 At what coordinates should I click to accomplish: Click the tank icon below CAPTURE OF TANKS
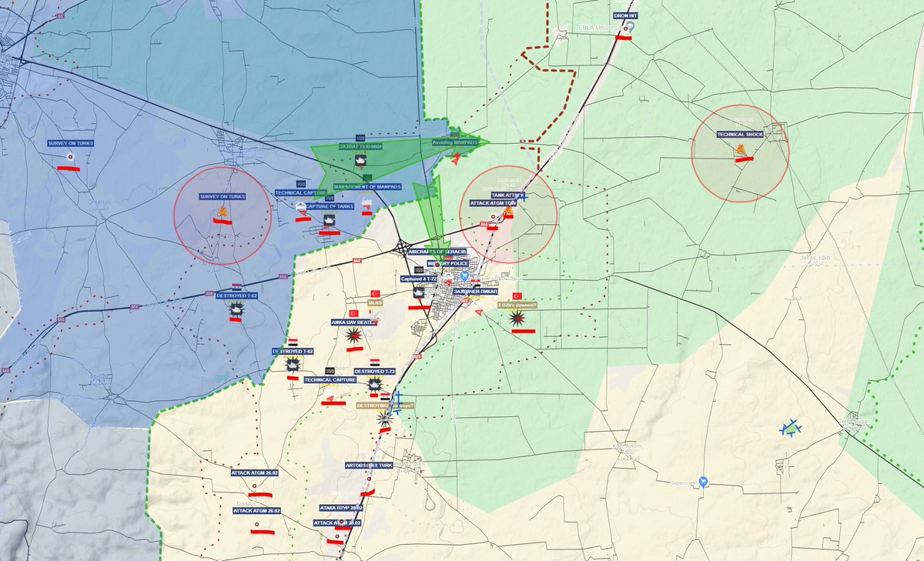tap(331, 221)
